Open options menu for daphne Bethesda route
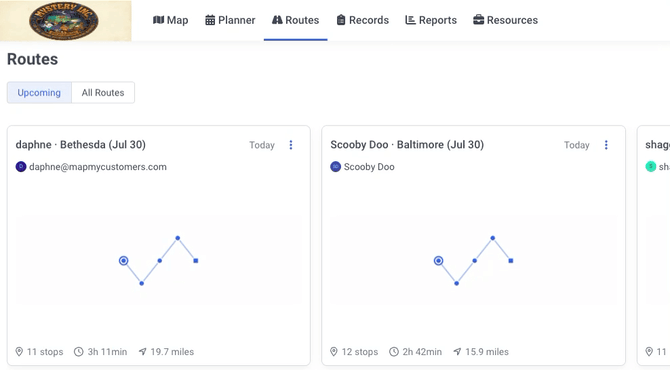Screen dimensions: 670x370 [291, 145]
